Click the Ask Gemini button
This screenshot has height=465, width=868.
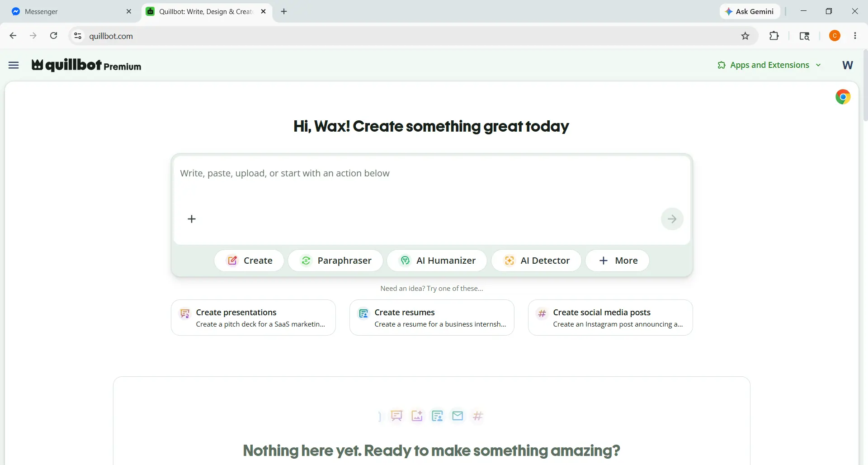(x=750, y=12)
